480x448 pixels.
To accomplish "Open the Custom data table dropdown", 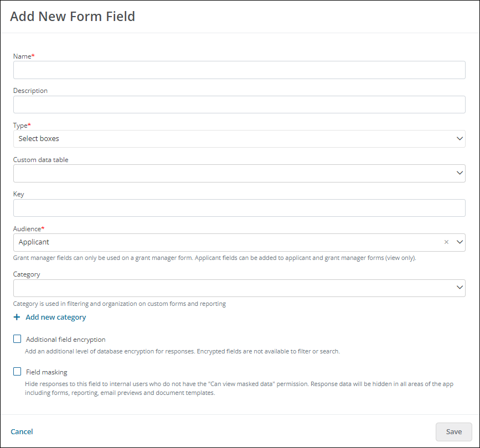I will click(x=239, y=173).
